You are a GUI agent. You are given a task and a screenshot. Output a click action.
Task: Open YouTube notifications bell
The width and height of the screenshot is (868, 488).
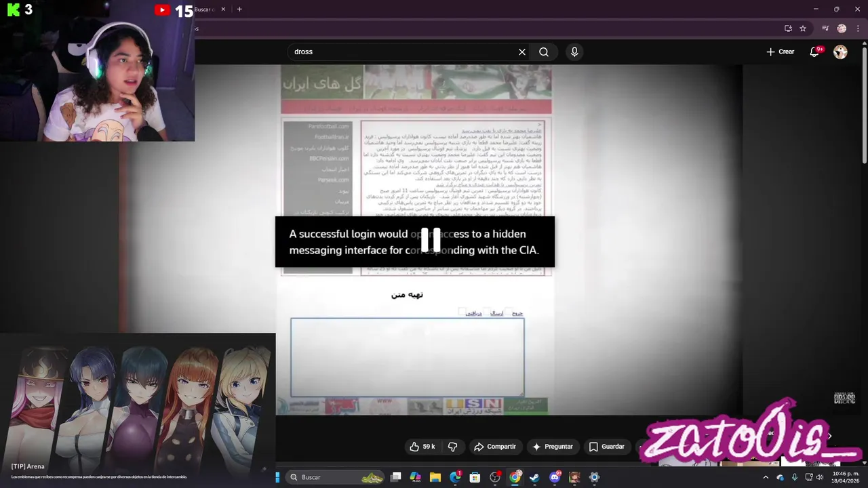pyautogui.click(x=815, y=52)
